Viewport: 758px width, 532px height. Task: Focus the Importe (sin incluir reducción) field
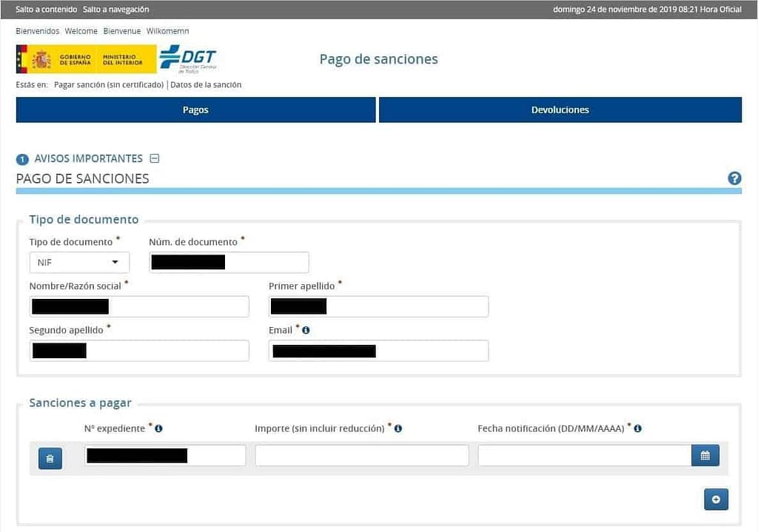click(x=362, y=455)
